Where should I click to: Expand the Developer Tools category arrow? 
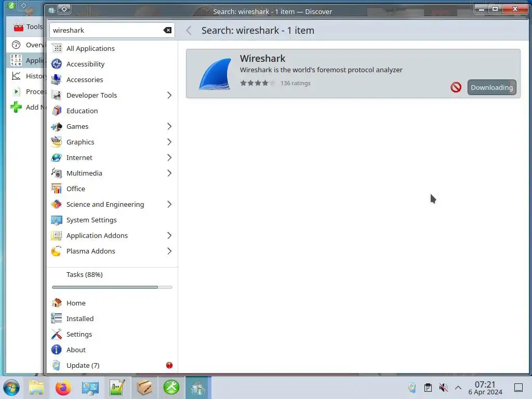pos(169,96)
